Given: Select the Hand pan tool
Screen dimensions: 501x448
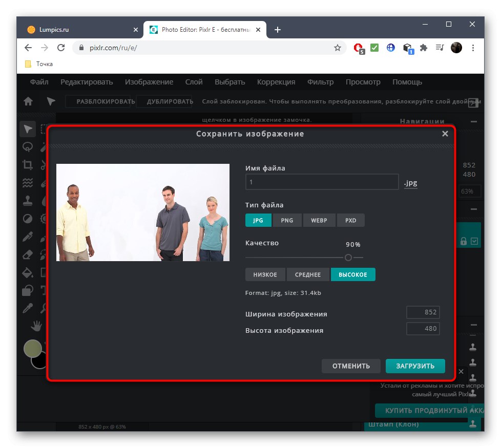Looking at the screenshot, I should tap(36, 326).
